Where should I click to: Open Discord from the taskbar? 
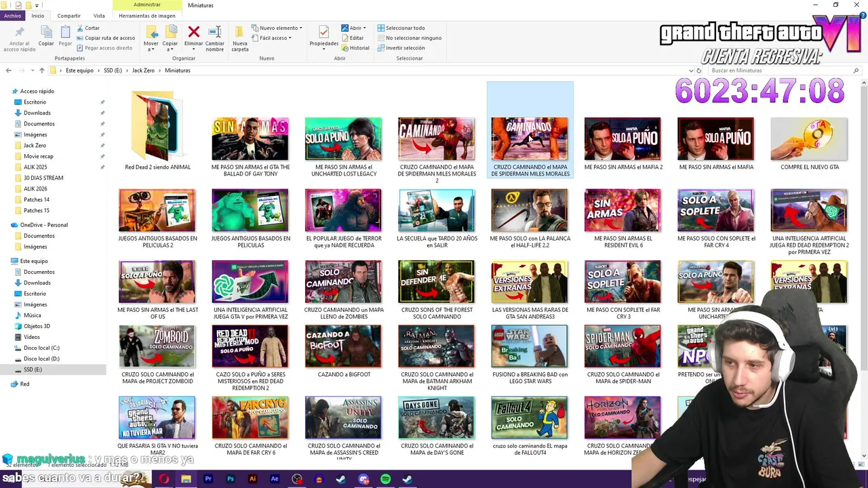[x=363, y=479]
